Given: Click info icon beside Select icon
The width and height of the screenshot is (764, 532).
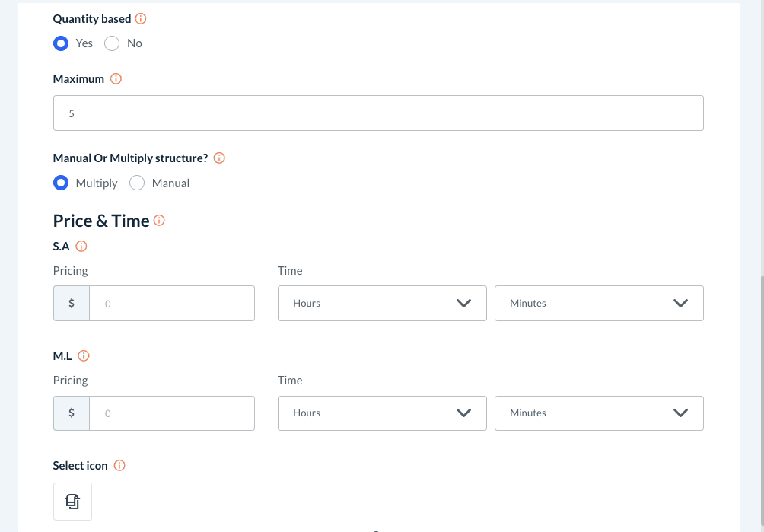Looking at the screenshot, I should tap(119, 466).
